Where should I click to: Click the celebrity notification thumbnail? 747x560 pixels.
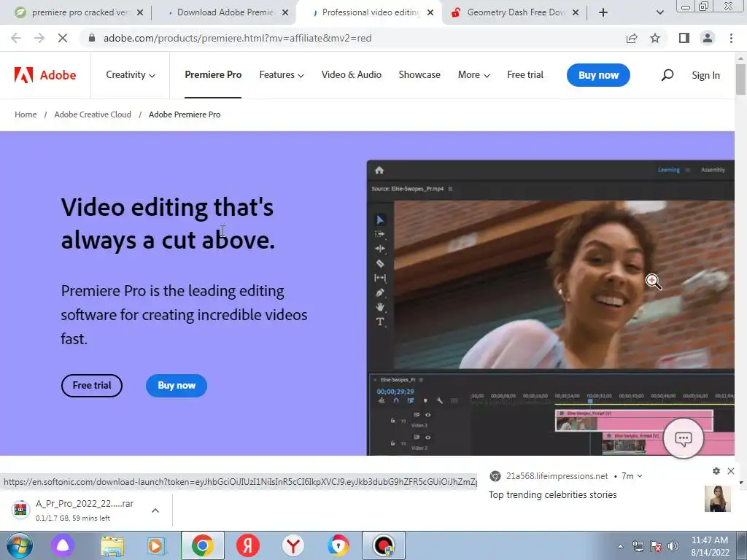click(718, 499)
